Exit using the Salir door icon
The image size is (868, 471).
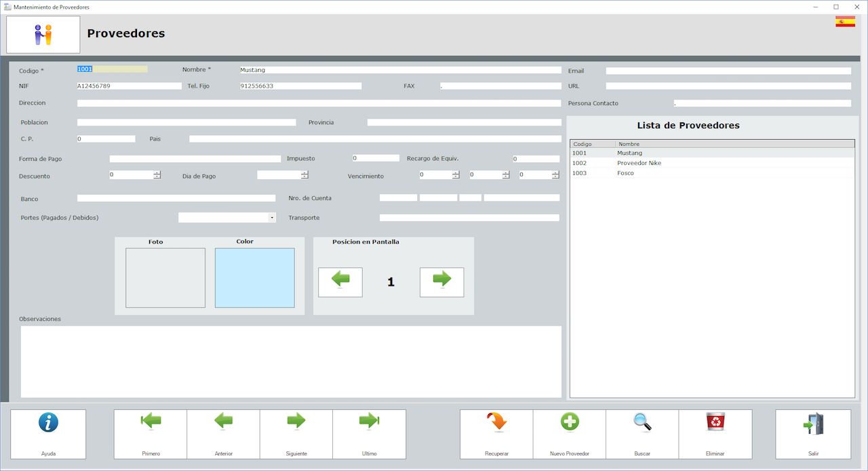pyautogui.click(x=812, y=434)
